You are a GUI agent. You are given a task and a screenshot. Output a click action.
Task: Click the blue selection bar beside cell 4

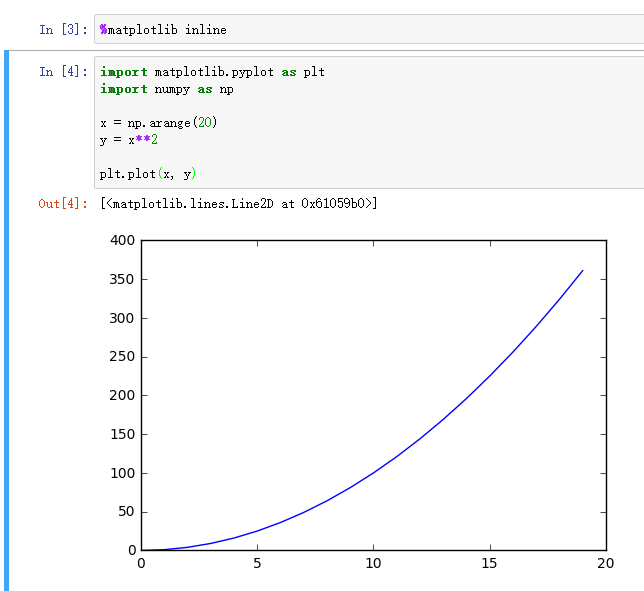click(6, 320)
